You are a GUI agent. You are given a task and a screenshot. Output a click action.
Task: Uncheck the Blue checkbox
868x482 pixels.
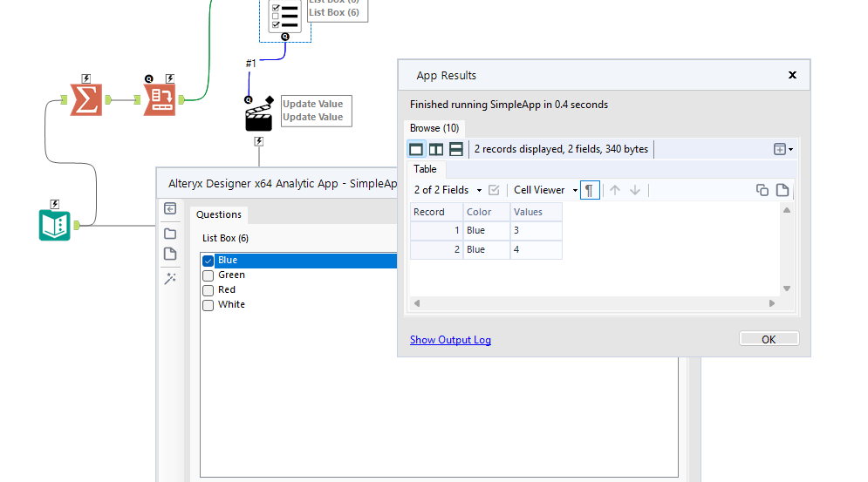point(208,261)
